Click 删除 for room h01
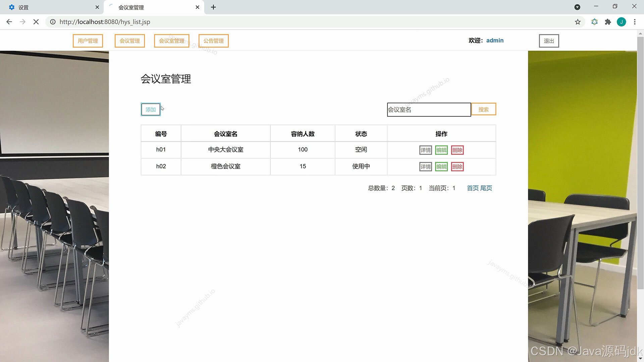 [x=457, y=150]
